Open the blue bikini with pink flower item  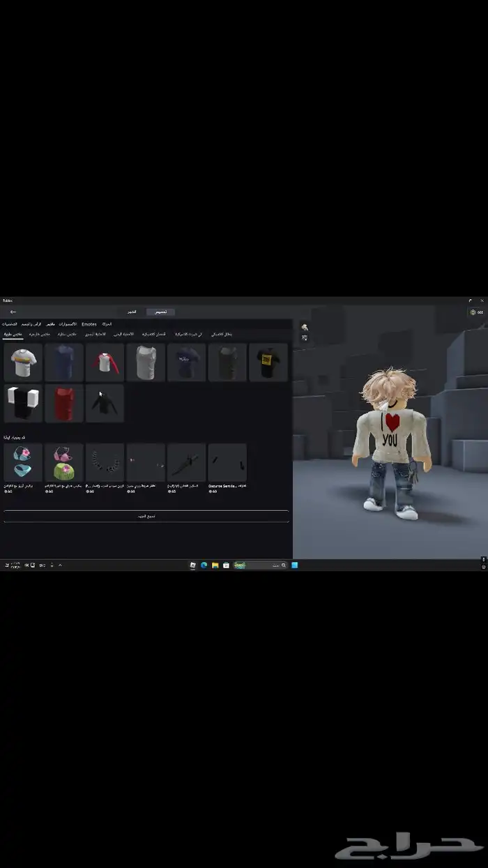23,463
